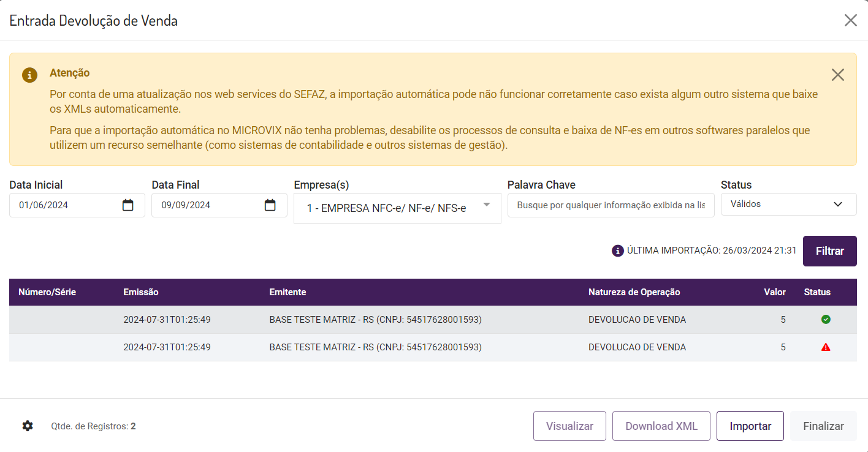Screen dimensions: 868x452
Task: Click the info icon beside ÚLTIMA IMPORTAÇÃO
Action: 618,250
